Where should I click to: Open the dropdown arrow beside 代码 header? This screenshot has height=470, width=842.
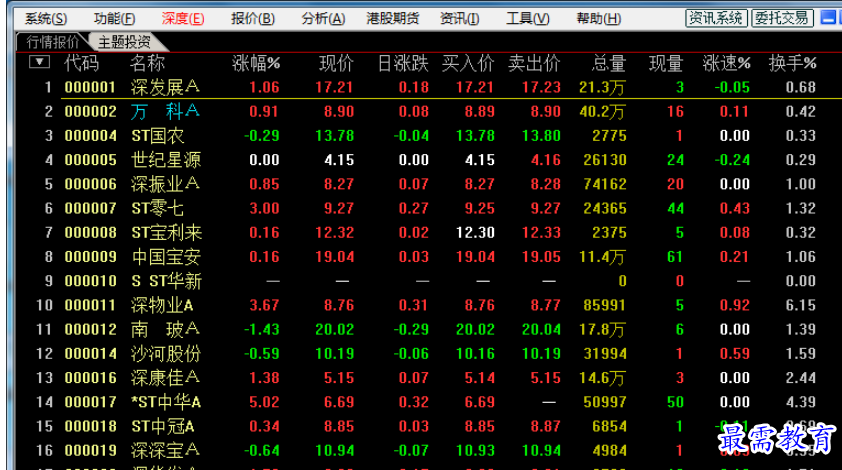39,62
